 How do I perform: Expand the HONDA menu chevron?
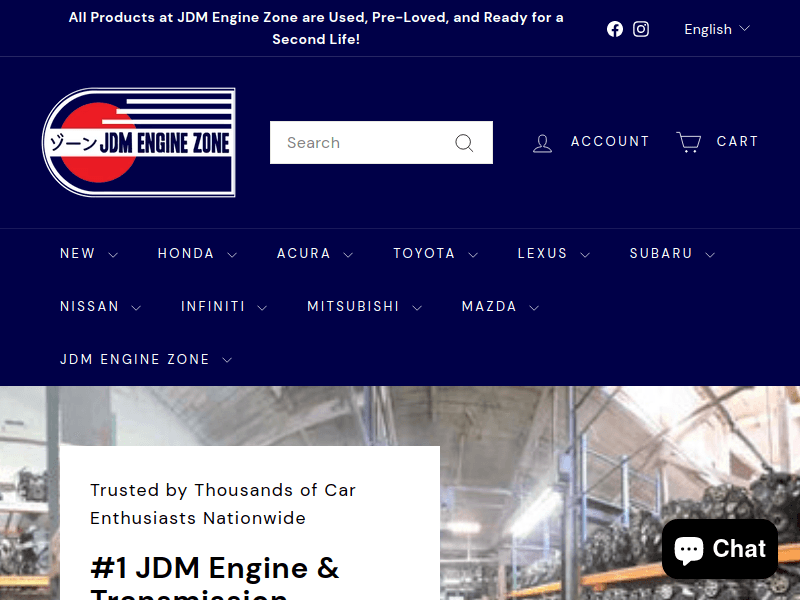tap(233, 254)
